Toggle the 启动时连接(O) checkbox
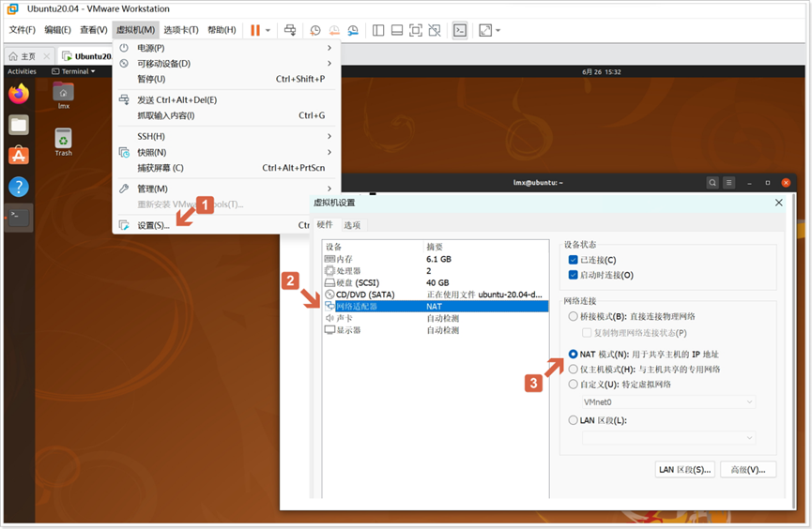812x529 pixels. coord(573,275)
